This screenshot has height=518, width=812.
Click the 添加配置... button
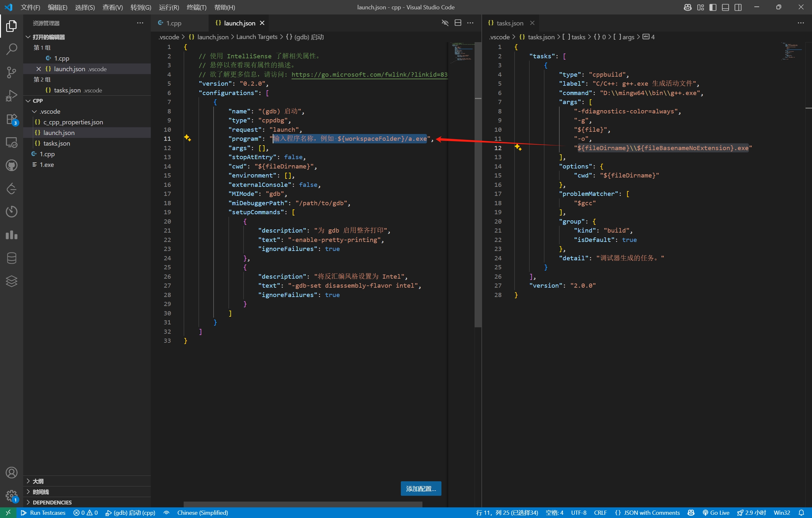click(420, 488)
